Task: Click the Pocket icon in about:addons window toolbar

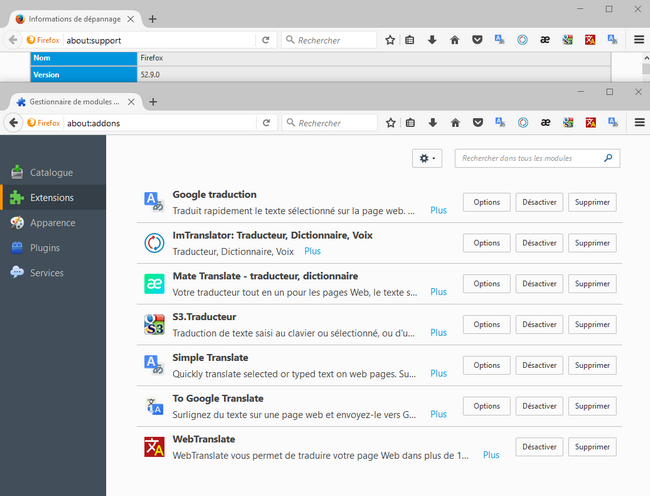Action: tap(477, 123)
